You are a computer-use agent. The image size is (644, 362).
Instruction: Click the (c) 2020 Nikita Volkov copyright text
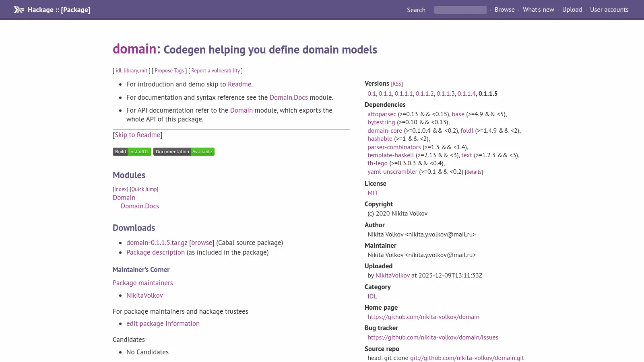[x=397, y=214]
